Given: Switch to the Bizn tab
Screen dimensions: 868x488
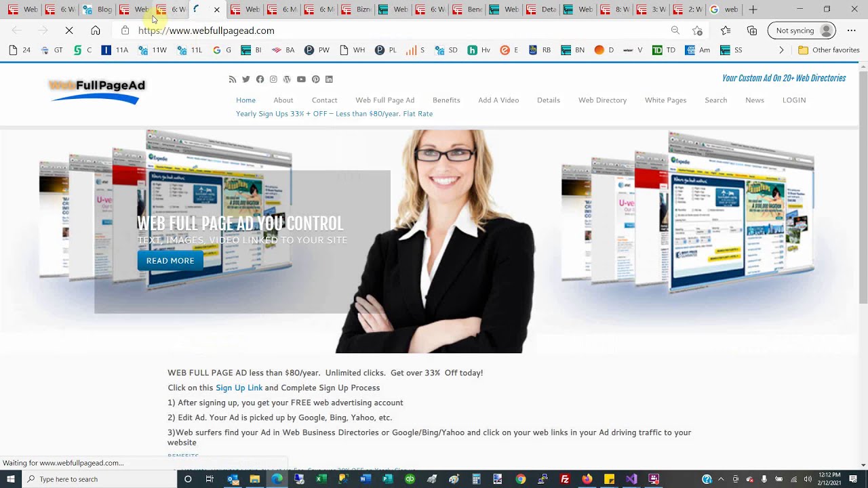Looking at the screenshot, I should point(357,9).
